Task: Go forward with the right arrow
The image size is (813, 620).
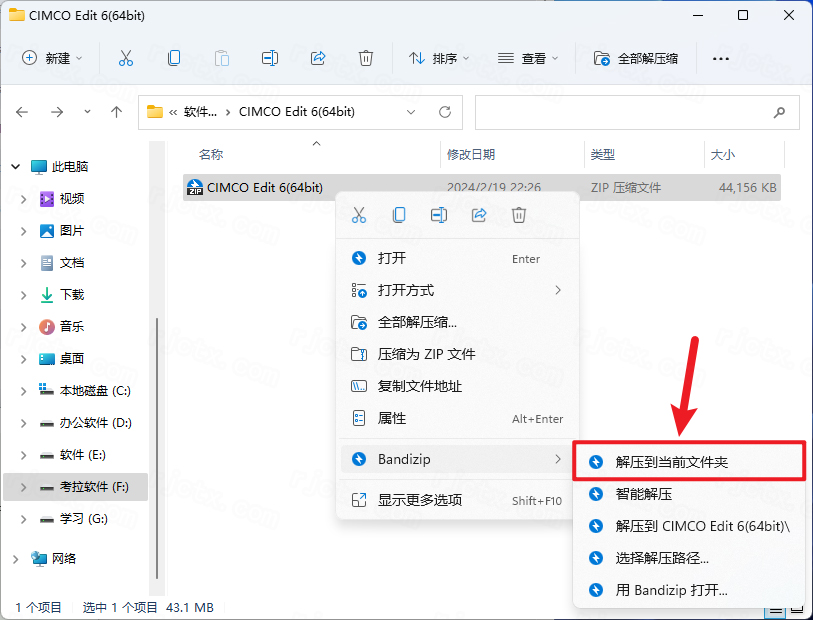Action: (x=57, y=112)
